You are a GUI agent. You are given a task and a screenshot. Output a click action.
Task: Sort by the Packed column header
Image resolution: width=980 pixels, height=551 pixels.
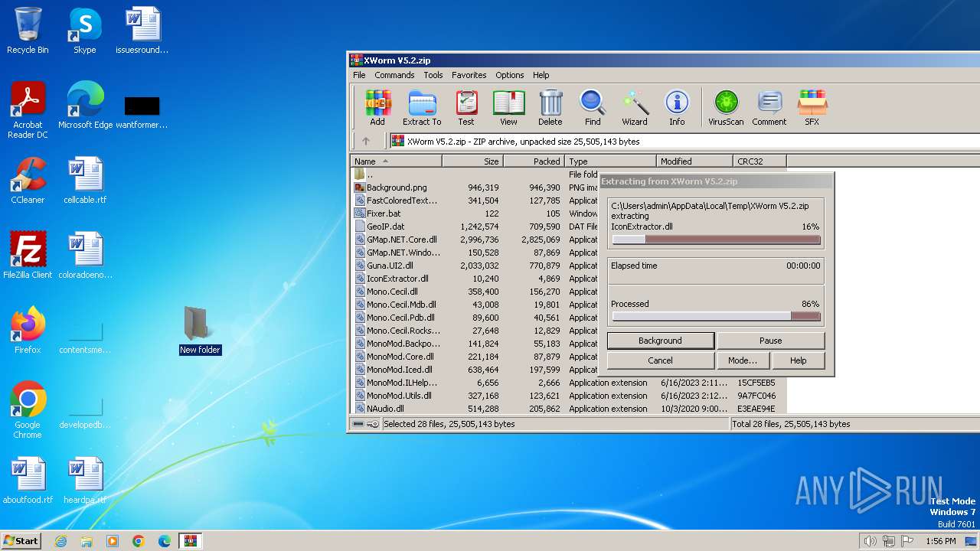point(534,161)
